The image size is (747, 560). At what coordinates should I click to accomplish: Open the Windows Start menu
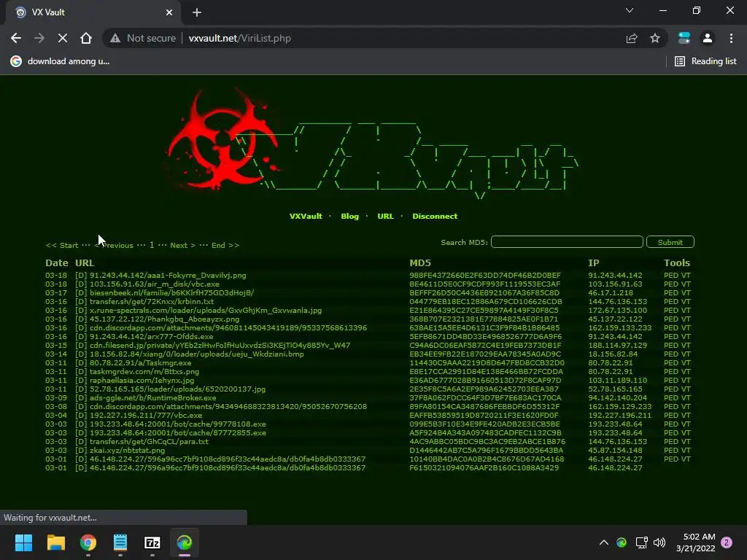[23, 542]
